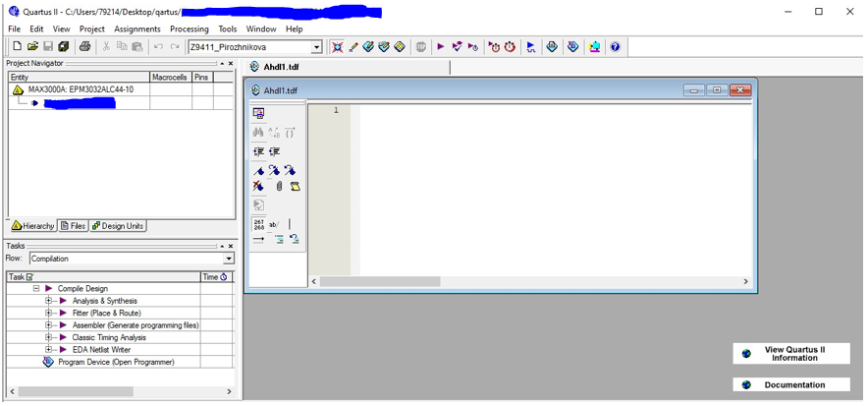This screenshot has width=868, height=406.
Task: Print using the printer toolbar icon
Action: (84, 47)
